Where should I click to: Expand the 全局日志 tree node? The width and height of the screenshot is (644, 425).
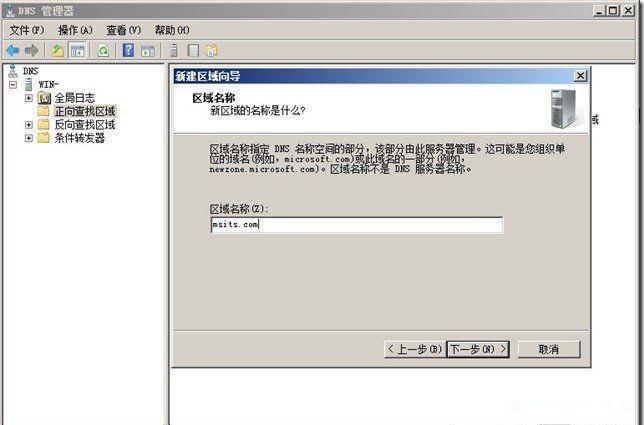tap(28, 98)
